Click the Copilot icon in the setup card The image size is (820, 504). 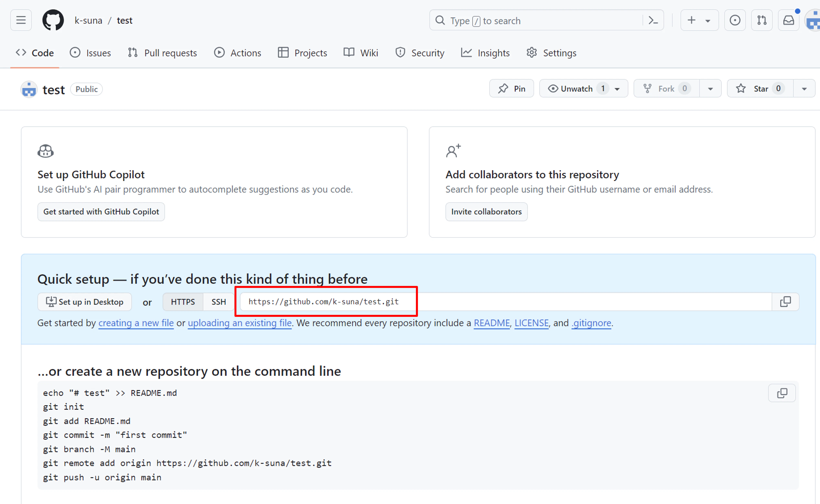(46, 151)
